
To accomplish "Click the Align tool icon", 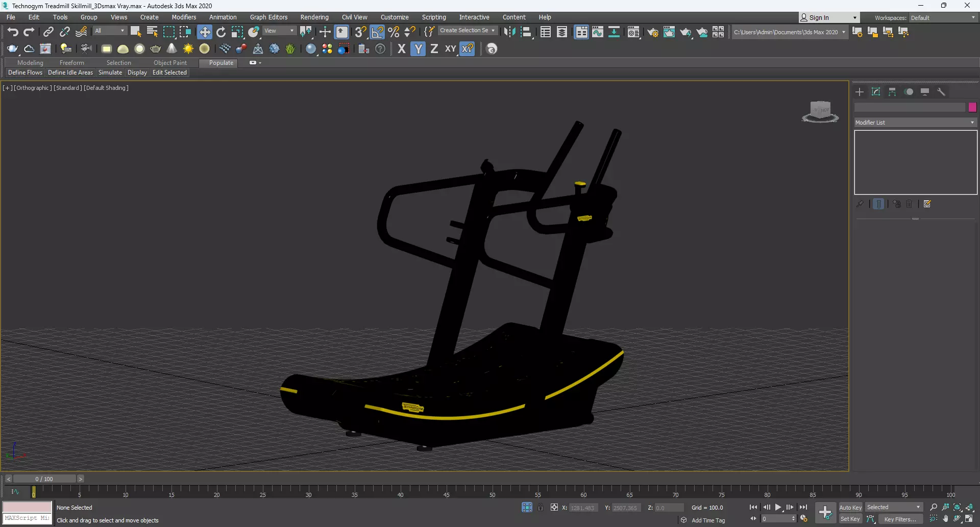I will (x=526, y=32).
